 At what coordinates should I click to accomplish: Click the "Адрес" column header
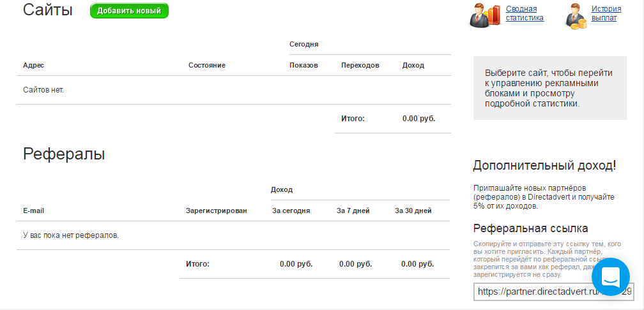(33, 66)
